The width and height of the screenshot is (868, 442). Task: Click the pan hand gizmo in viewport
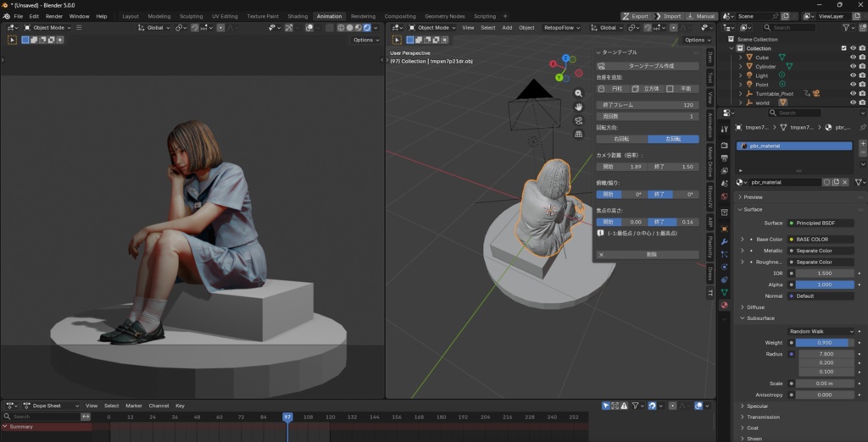(578, 108)
